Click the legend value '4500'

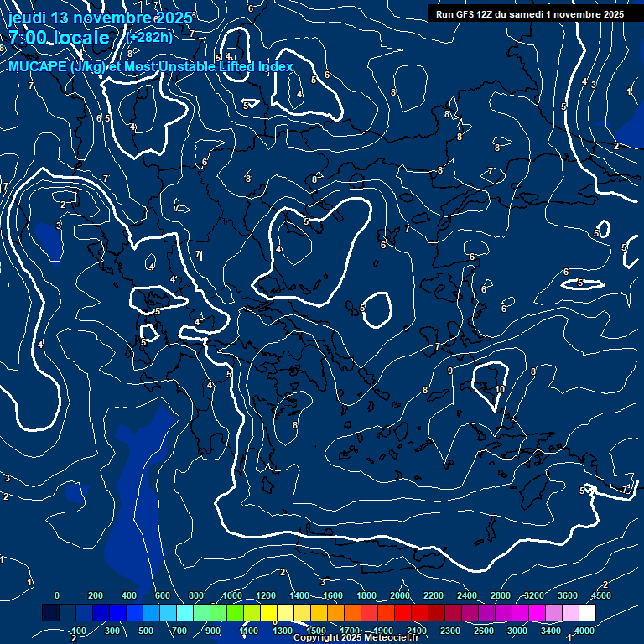(601, 595)
